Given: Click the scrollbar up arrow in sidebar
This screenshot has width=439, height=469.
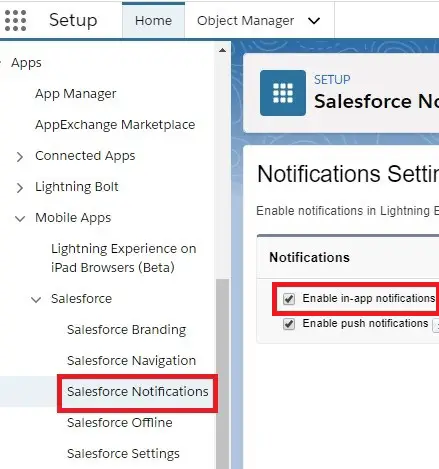Looking at the screenshot, I should [222, 50].
